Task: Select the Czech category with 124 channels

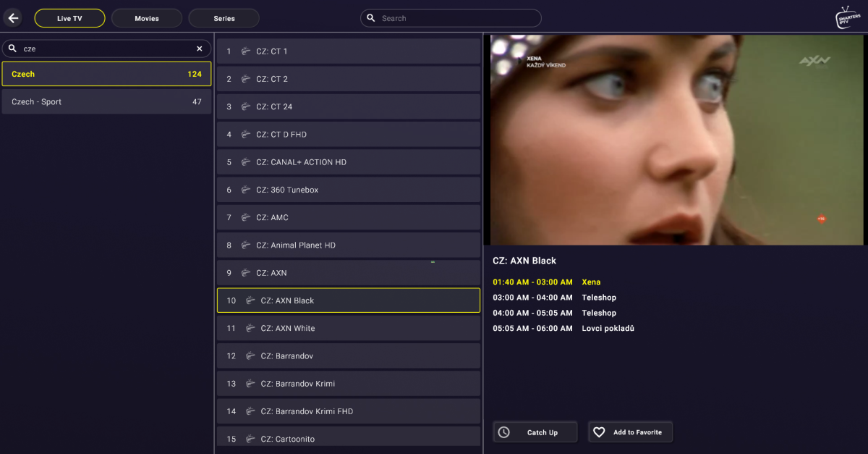Action: point(106,74)
